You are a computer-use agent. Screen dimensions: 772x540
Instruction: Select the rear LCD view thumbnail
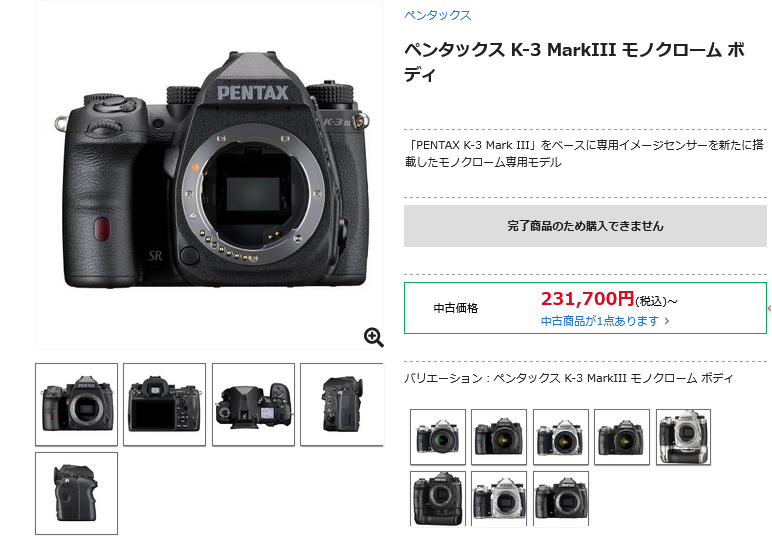tap(164, 405)
